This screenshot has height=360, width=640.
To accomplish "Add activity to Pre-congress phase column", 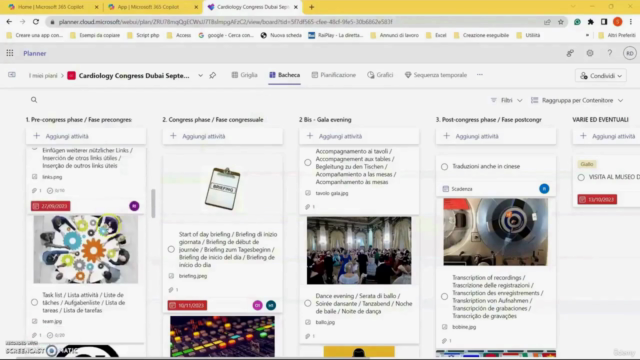I will coord(86,136).
